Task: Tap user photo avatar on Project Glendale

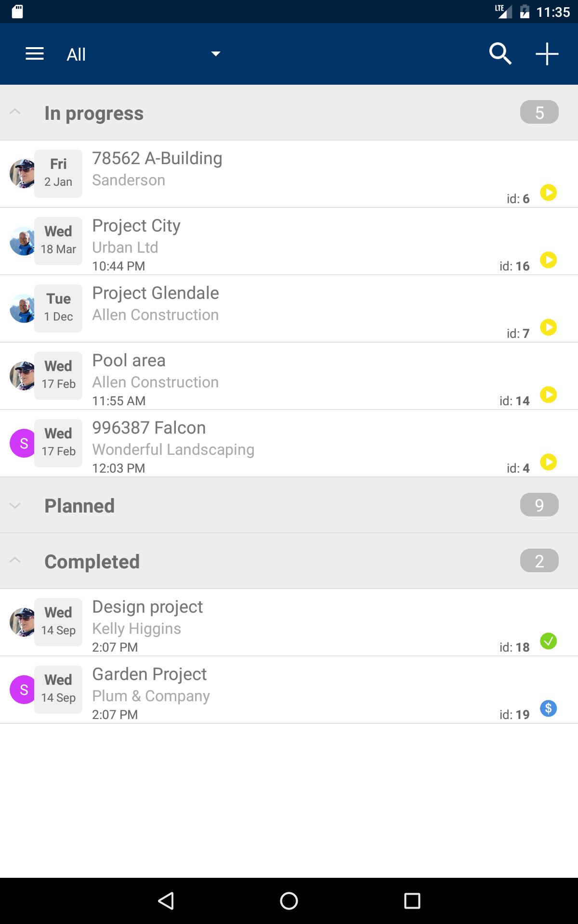Action: [22, 308]
